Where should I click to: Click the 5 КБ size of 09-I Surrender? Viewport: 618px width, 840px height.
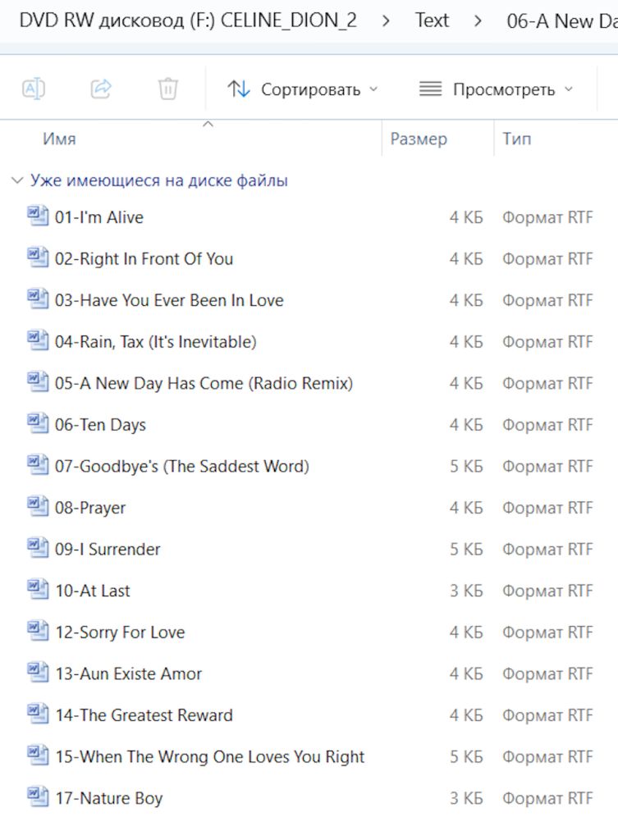tap(466, 550)
